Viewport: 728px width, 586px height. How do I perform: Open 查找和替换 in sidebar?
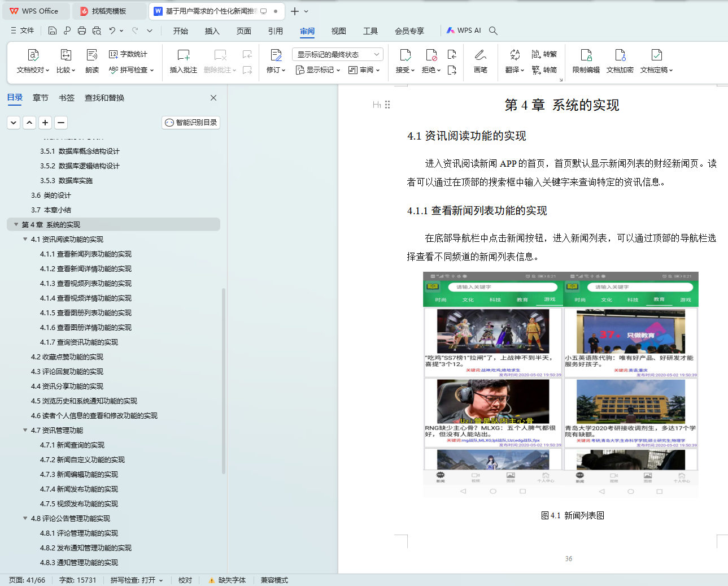pos(104,98)
